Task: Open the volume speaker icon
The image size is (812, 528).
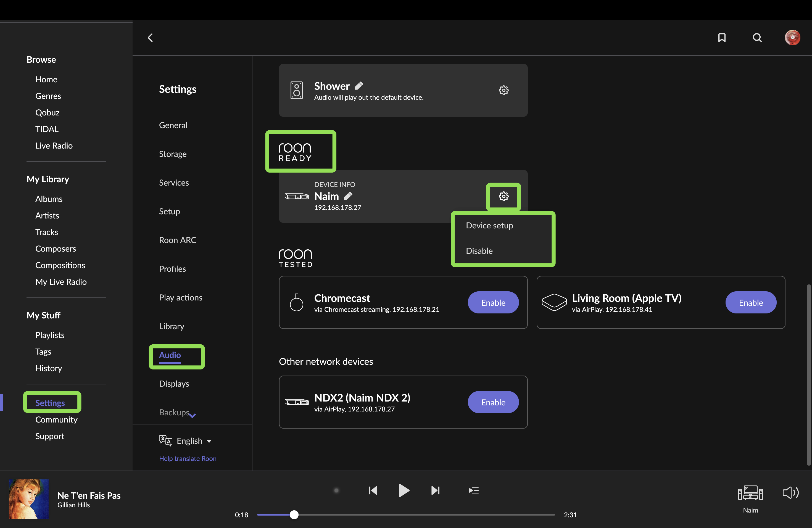Action: point(790,492)
